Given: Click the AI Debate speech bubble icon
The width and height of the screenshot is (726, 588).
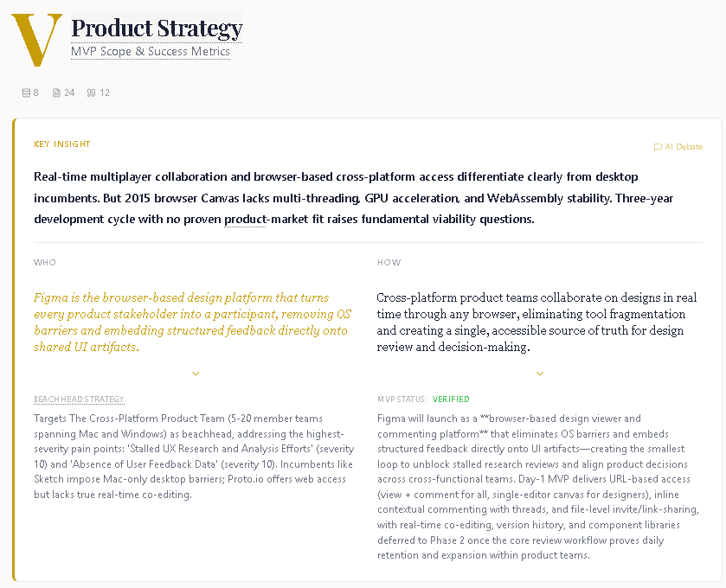Looking at the screenshot, I should [658, 147].
